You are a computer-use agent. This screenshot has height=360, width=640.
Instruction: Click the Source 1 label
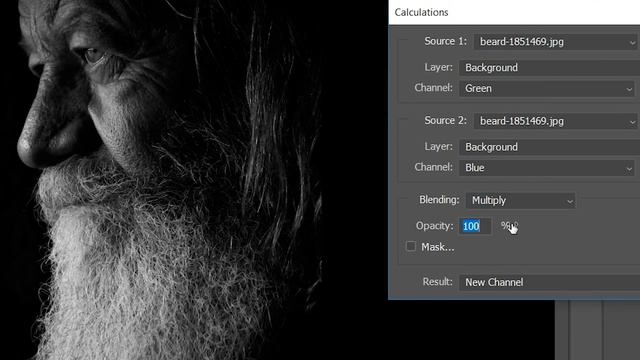coord(445,41)
